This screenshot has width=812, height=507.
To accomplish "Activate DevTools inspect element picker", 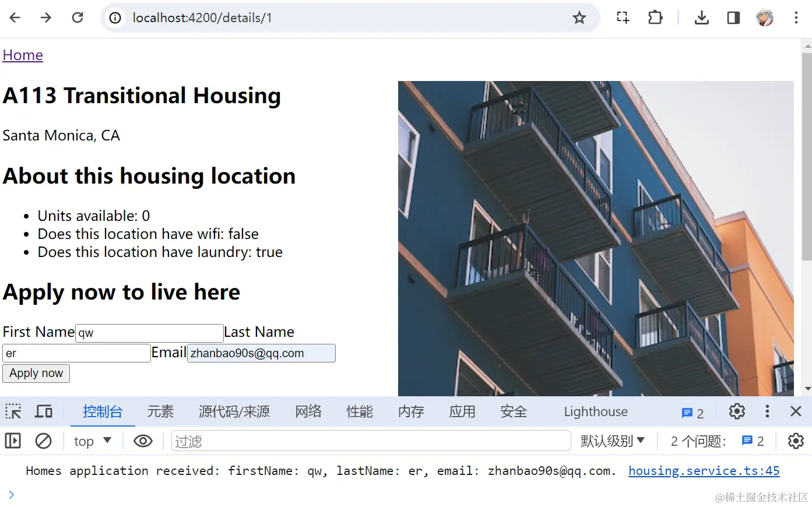I will [x=13, y=411].
